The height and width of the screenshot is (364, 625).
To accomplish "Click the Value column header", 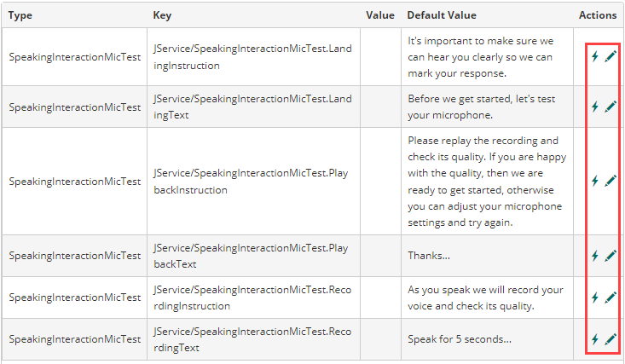I will pos(379,15).
